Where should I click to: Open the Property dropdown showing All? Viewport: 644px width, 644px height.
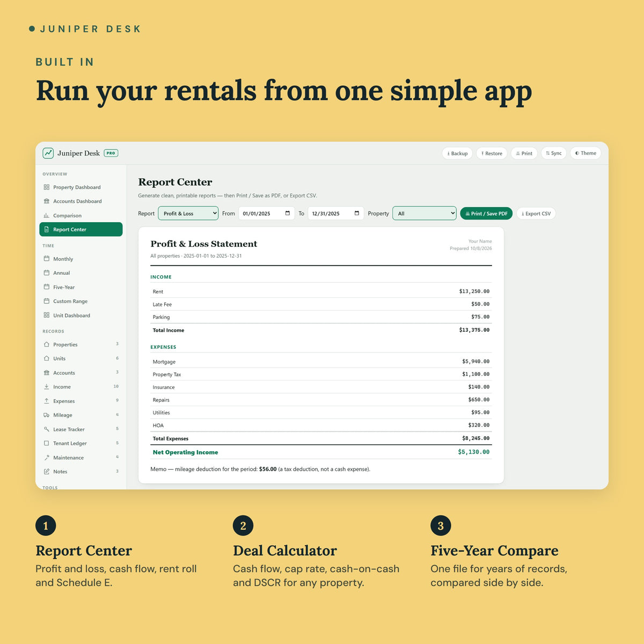pos(425,213)
